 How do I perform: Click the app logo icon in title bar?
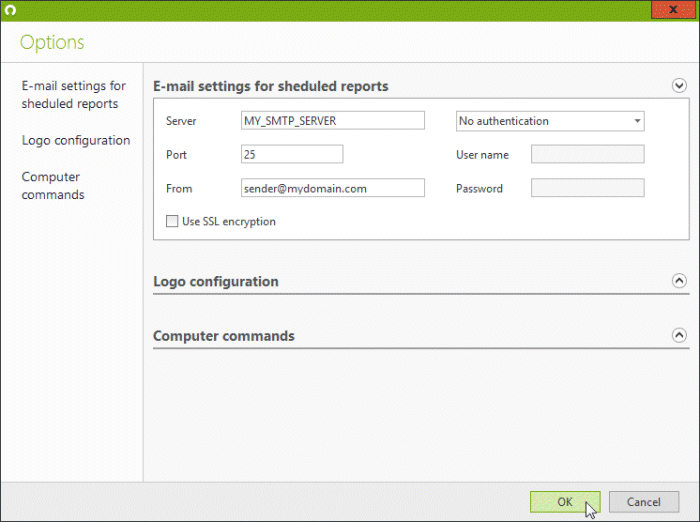click(10, 10)
